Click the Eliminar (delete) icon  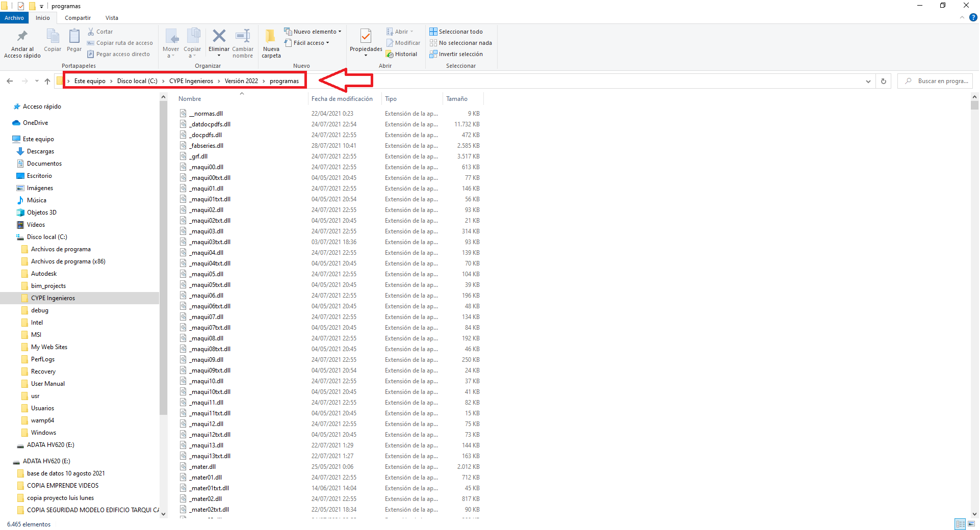point(219,37)
